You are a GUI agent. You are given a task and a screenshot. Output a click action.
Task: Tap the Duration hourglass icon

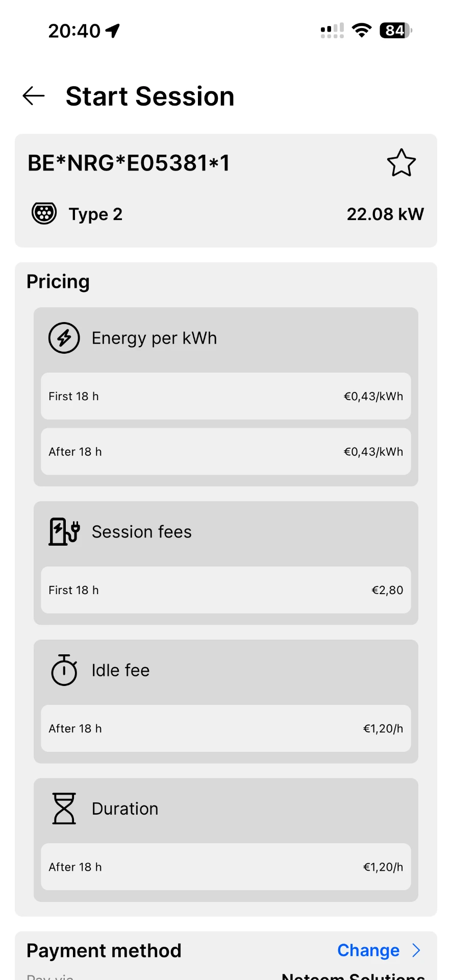64,808
